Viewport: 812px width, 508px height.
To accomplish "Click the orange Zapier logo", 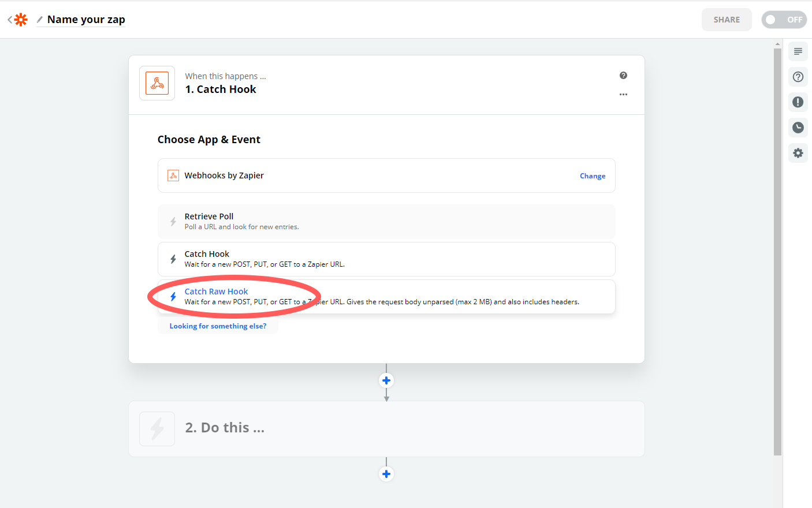I will 21,19.
